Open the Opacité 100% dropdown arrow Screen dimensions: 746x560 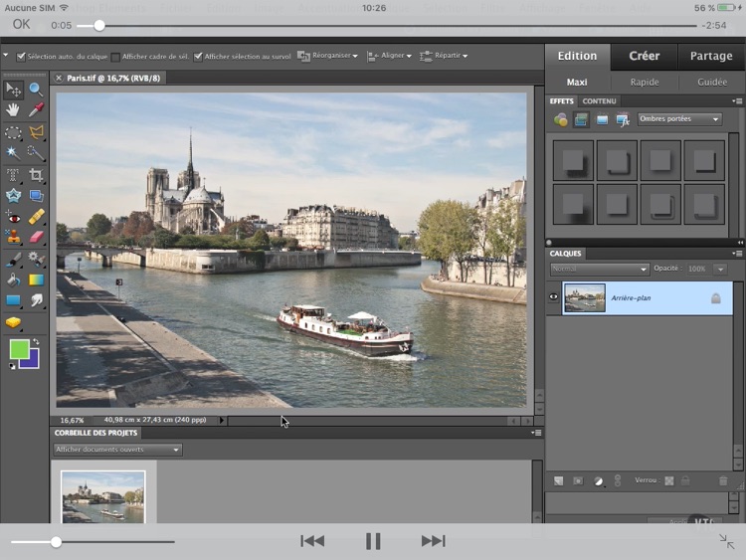pos(721,270)
